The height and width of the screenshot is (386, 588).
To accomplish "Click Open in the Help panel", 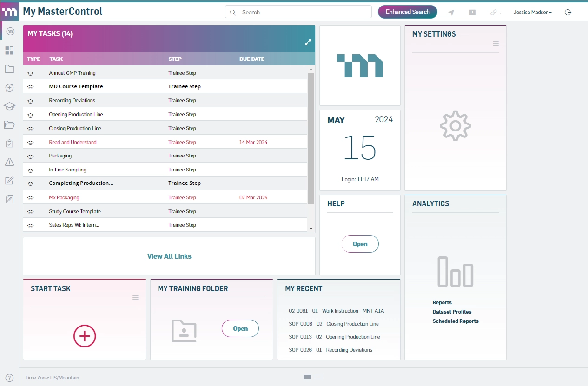I will click(x=360, y=244).
